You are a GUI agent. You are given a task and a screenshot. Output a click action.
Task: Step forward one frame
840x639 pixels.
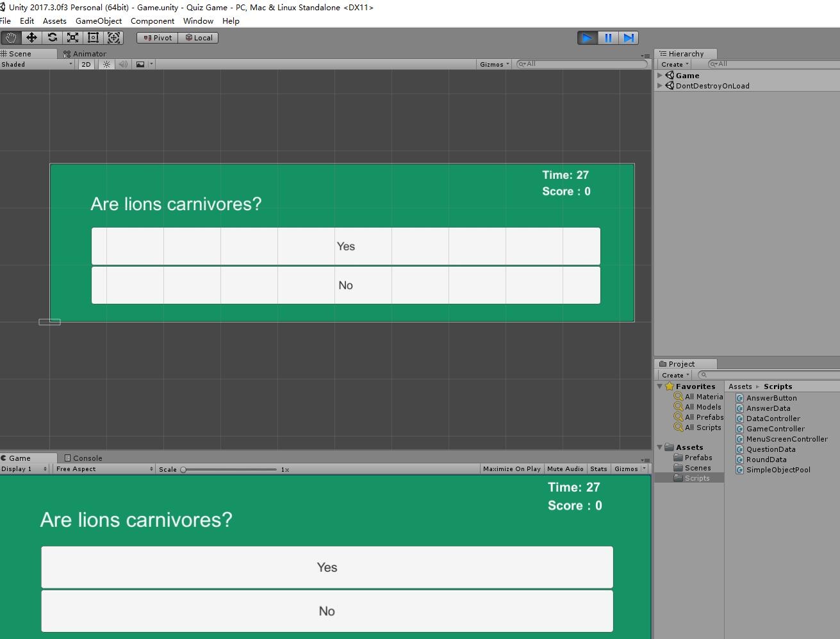[x=629, y=38]
